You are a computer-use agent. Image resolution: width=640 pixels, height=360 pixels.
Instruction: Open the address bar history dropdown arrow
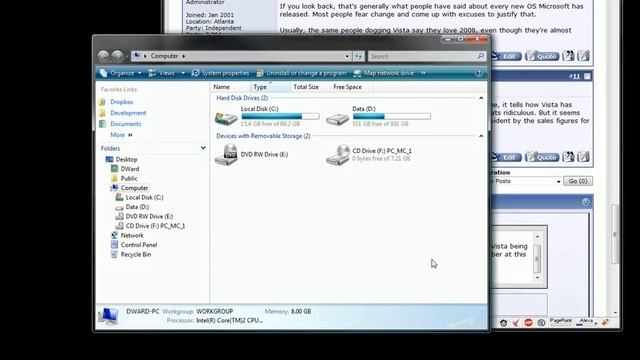click(347, 56)
